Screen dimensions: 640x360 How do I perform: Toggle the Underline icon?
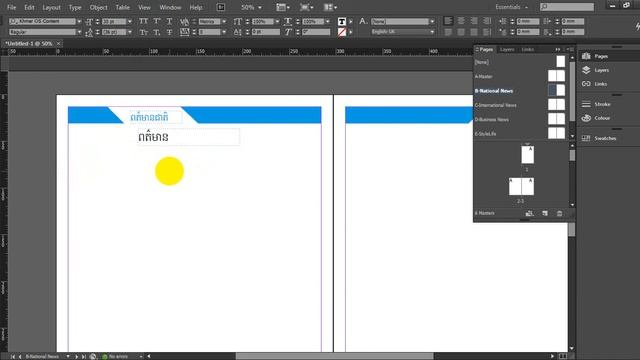tap(169, 21)
